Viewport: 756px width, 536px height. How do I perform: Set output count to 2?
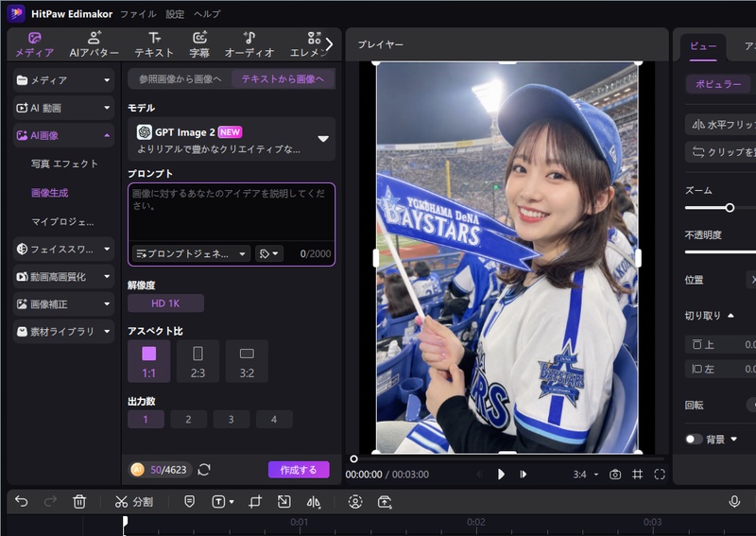(188, 419)
